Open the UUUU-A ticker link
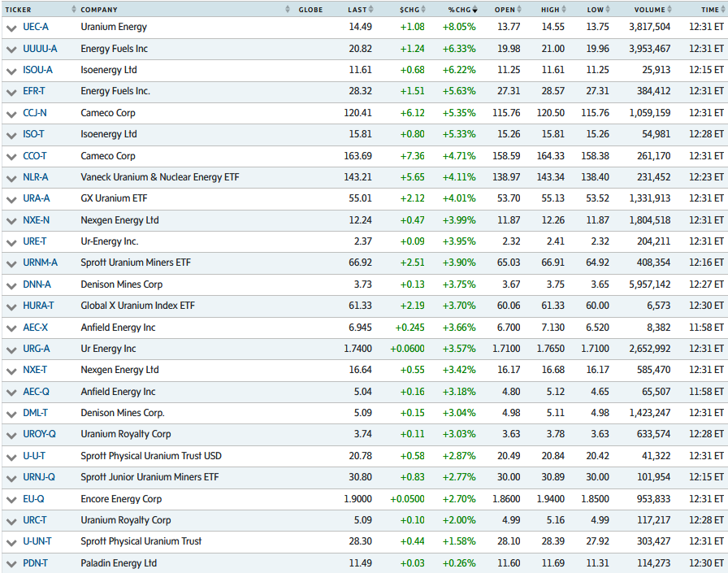 click(40, 49)
